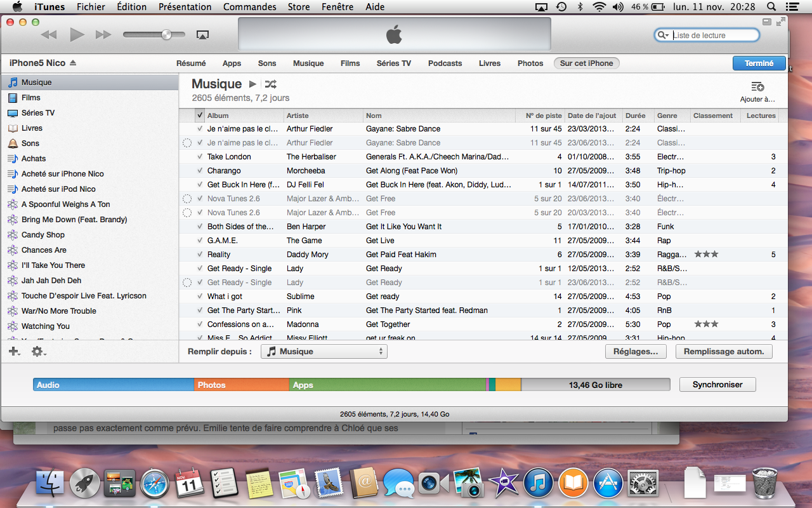Skip to next track button
Viewport: 812px width, 508px height.
(x=103, y=35)
